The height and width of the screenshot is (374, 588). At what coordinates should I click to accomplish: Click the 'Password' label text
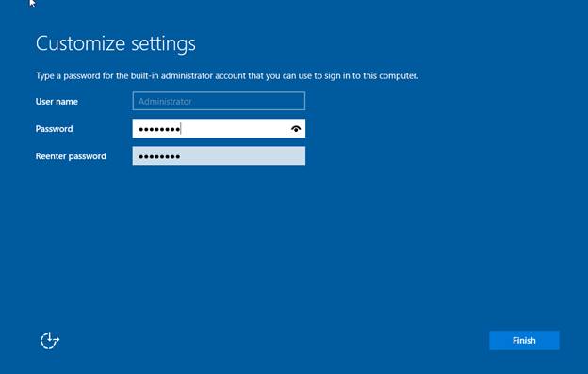[54, 129]
